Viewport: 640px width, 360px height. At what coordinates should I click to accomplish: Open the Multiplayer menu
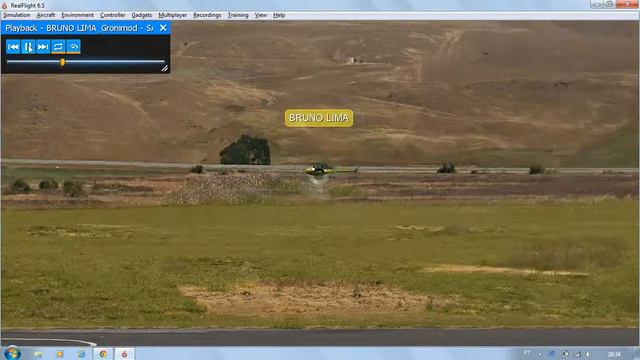(x=173, y=15)
